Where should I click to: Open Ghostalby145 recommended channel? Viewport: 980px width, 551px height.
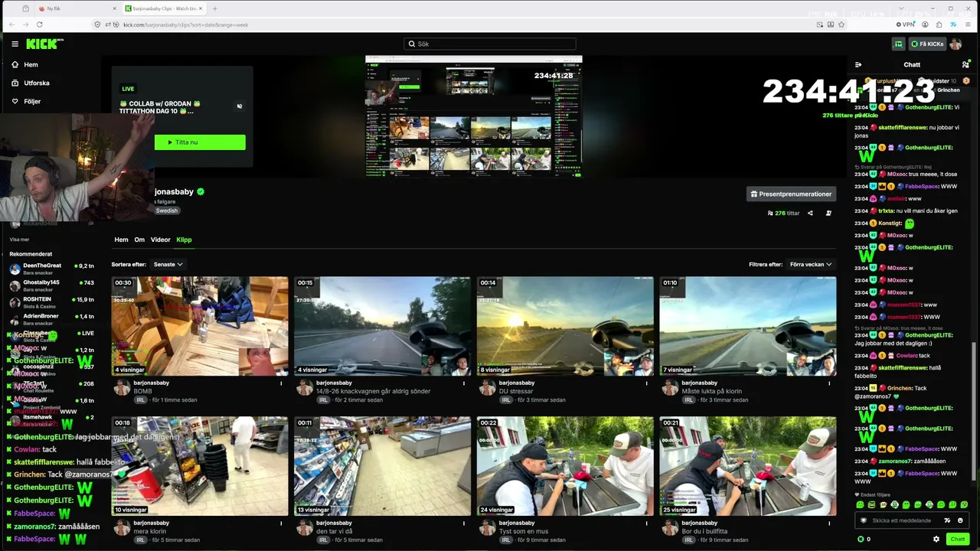point(52,286)
